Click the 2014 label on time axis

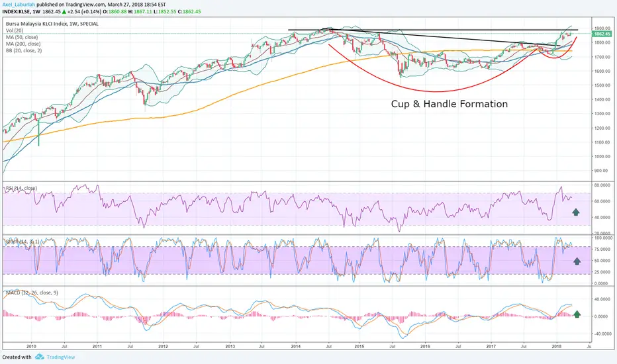point(295,346)
